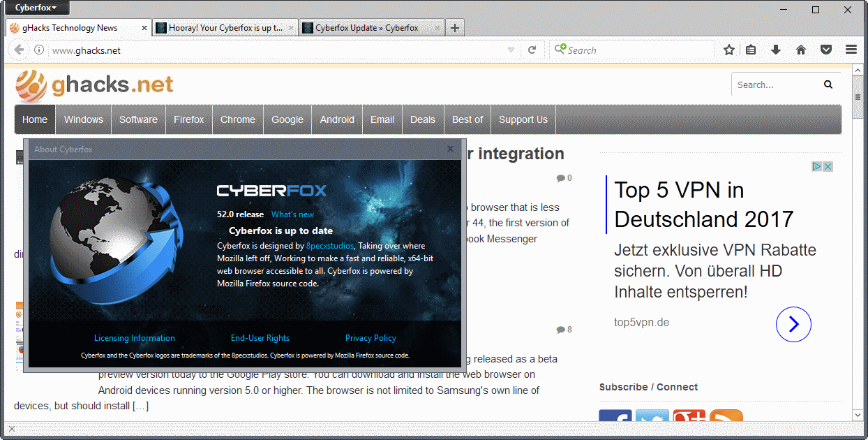Viewport: 868px width, 440px height.
Task: Open the What's new link
Action: 292,214
